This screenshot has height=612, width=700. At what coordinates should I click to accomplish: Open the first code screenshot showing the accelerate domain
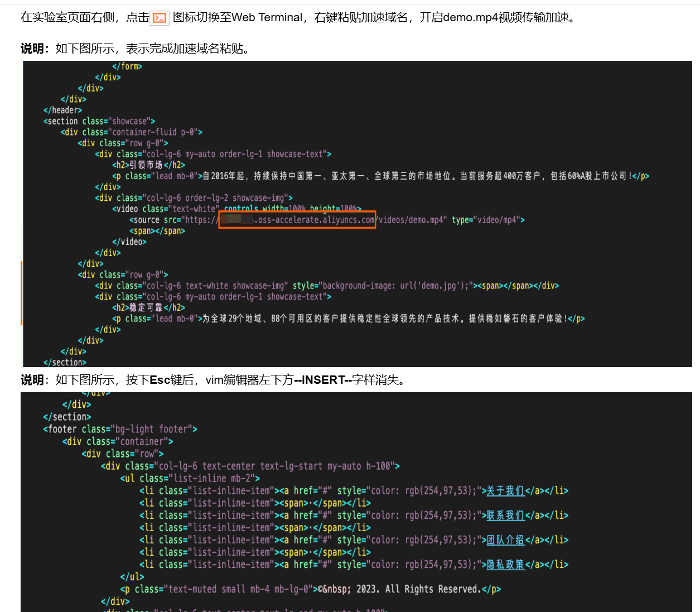coord(357,214)
